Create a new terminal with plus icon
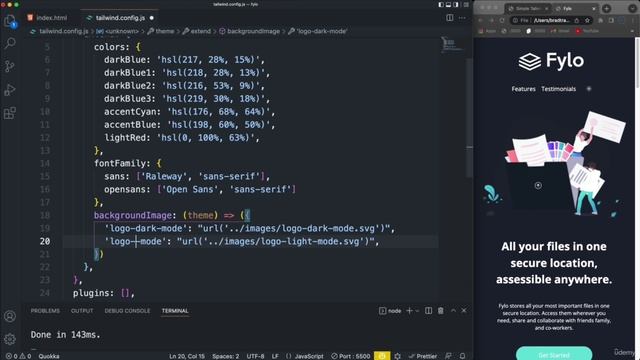 tap(409, 311)
